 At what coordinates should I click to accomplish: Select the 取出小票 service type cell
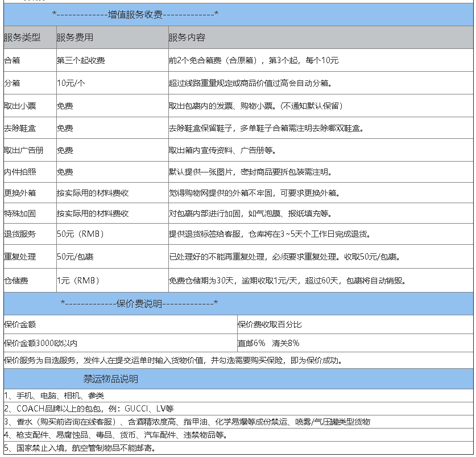[x=20, y=106]
